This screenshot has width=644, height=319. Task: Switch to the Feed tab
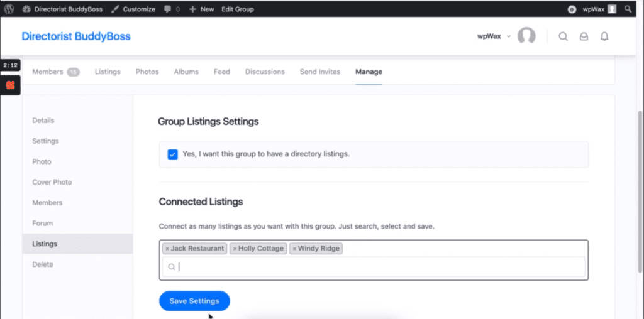click(x=222, y=72)
